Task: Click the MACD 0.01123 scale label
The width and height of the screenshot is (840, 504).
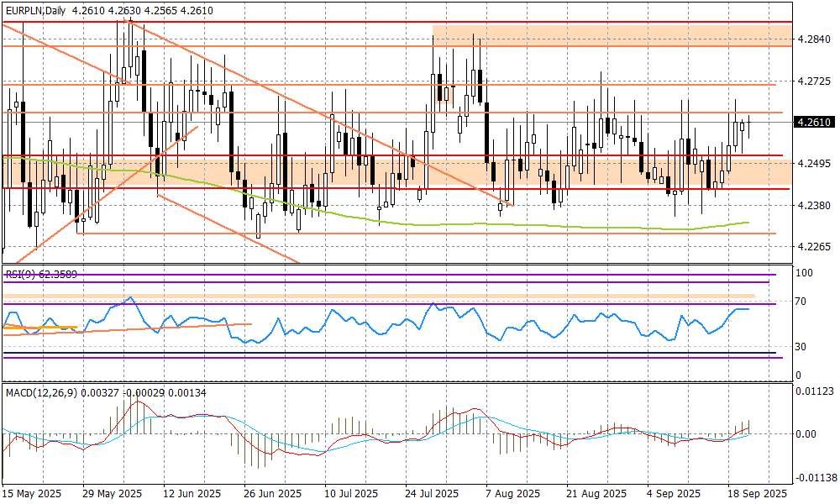Action: [x=814, y=391]
